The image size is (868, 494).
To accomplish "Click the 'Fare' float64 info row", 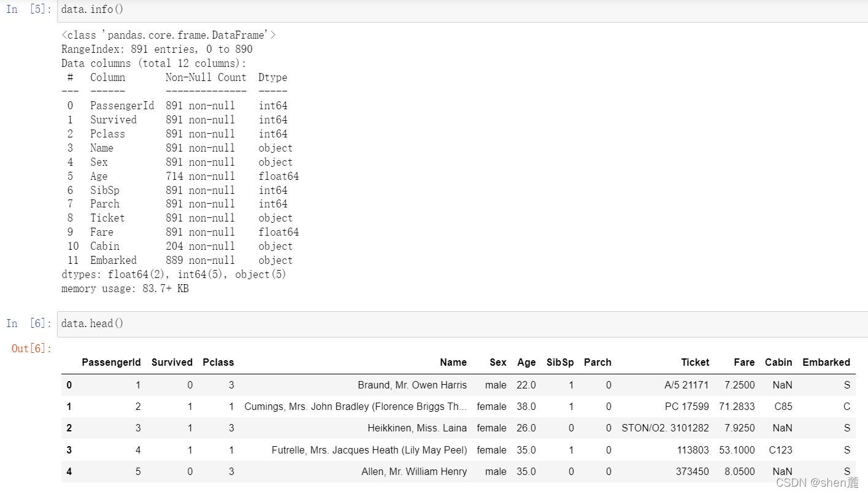I will coord(183,232).
